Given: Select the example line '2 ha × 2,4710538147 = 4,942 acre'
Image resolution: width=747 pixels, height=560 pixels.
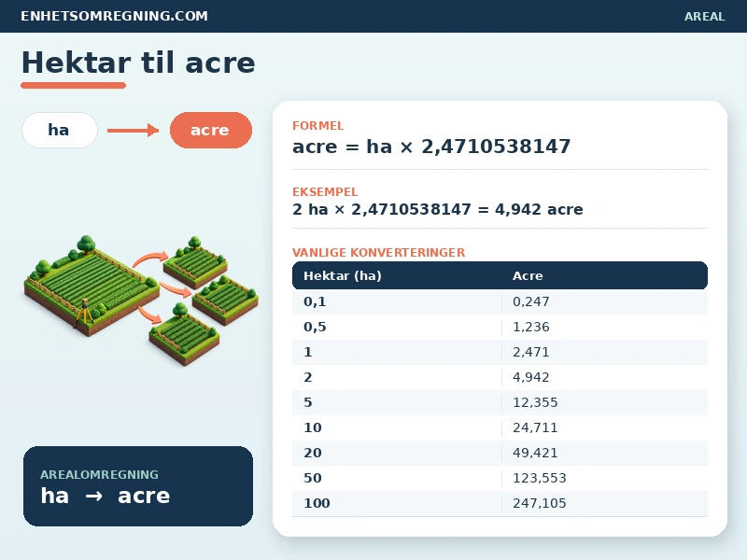Looking at the screenshot, I should (437, 209).
